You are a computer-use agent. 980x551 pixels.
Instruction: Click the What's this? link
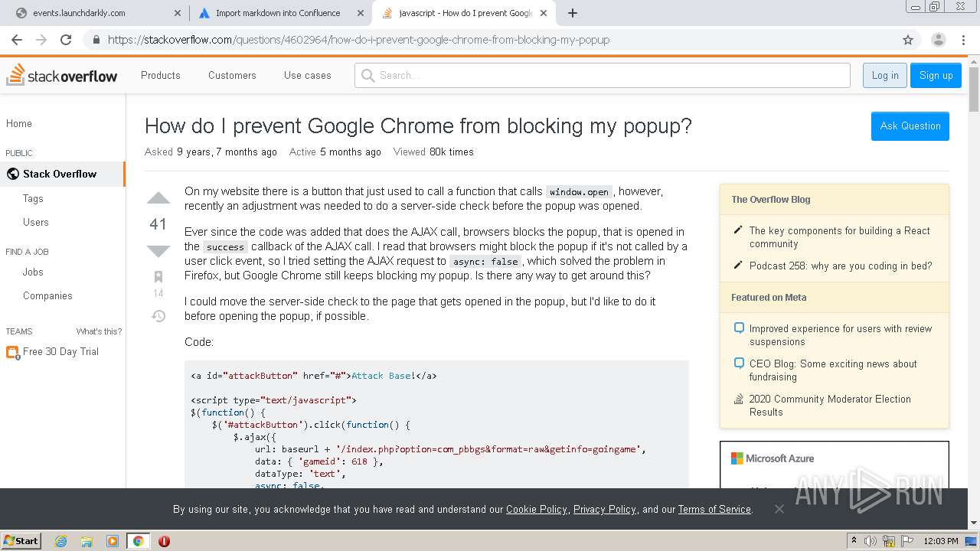click(99, 331)
